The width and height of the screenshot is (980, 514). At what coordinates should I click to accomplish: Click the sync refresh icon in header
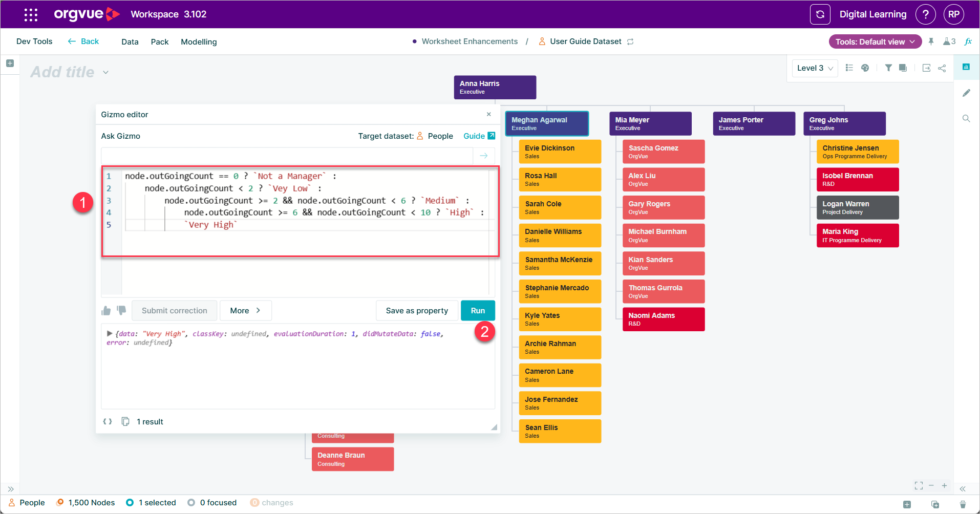820,14
